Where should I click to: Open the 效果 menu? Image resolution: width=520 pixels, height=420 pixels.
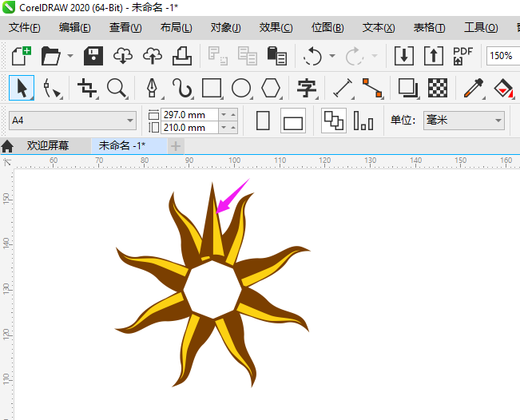pyautogui.click(x=276, y=27)
